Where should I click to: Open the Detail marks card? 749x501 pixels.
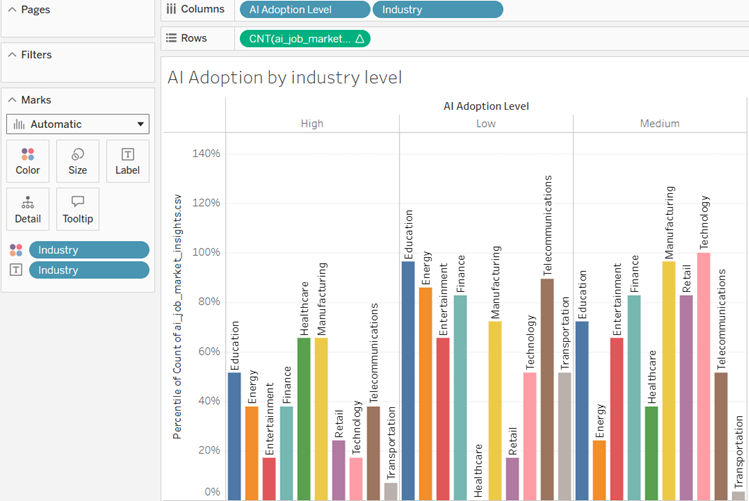point(28,208)
